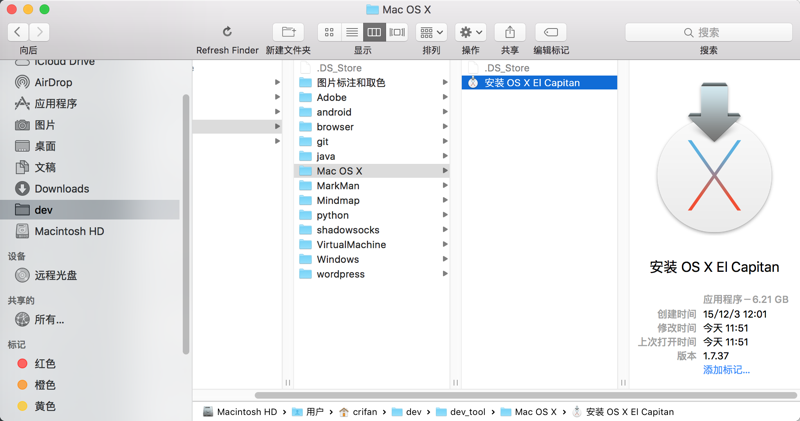The image size is (800, 421).
Task: Click the share (共享) toolbar button
Action: point(510,32)
